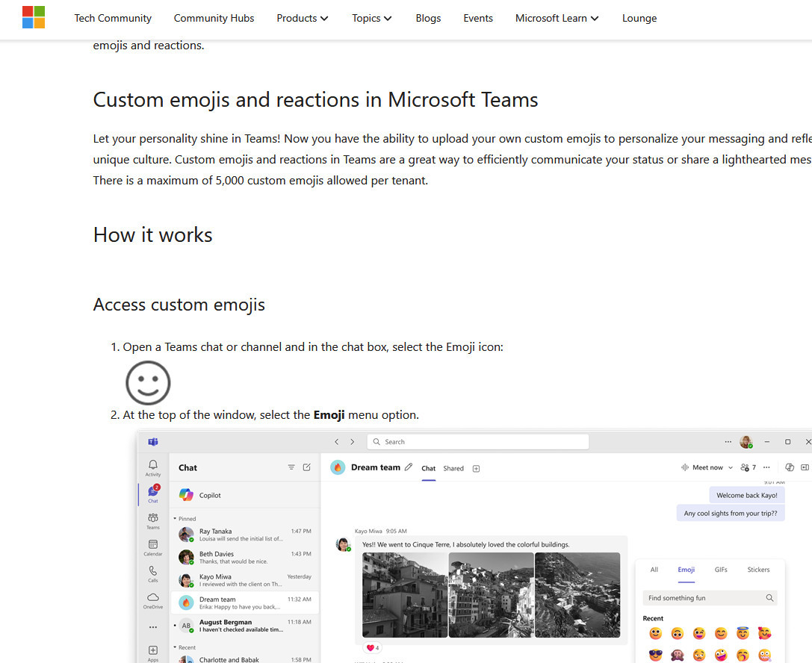Expand the Microsoft Learn menu
The image size is (812, 663).
coord(557,18)
